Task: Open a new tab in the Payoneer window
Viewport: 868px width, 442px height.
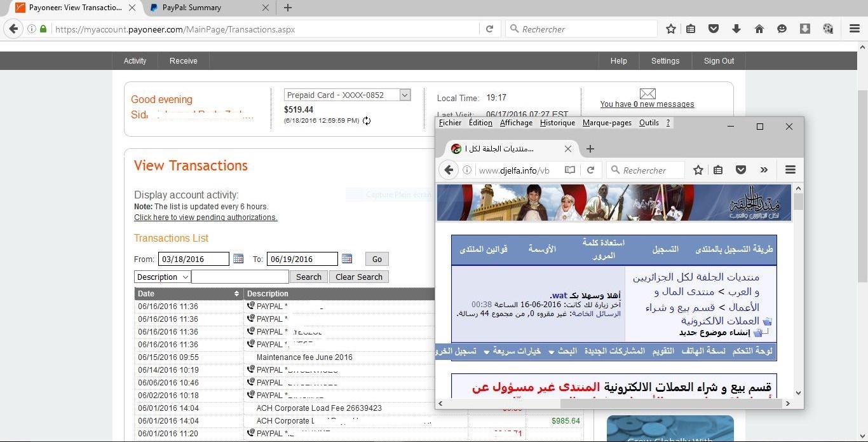Action: 288,8
